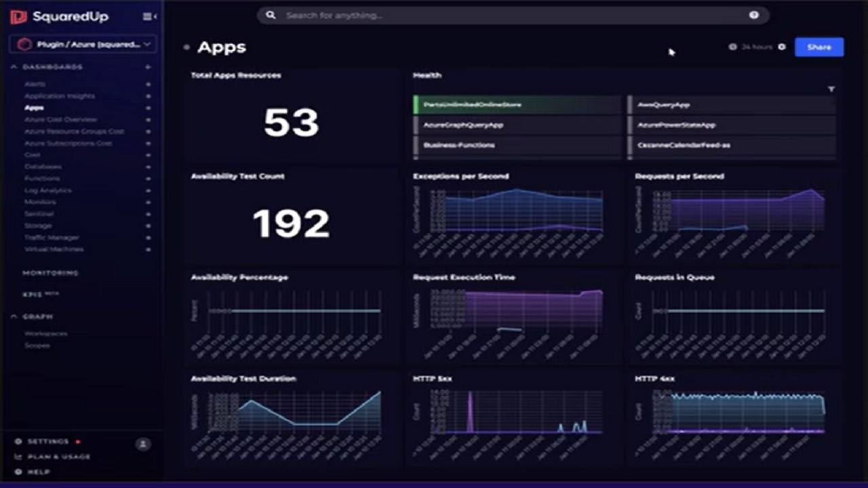This screenshot has height=488, width=868.
Task: Open the Azure Subscriptions Cost dashboard
Action: [x=68, y=144]
